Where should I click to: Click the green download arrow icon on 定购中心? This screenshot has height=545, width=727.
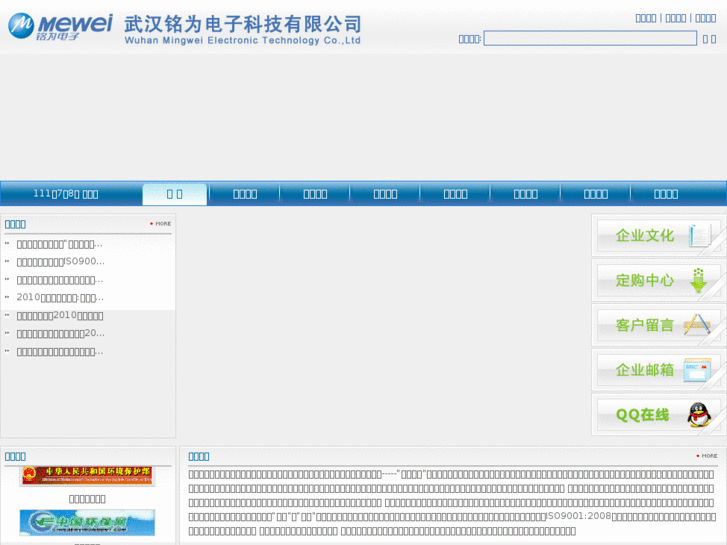(x=698, y=280)
